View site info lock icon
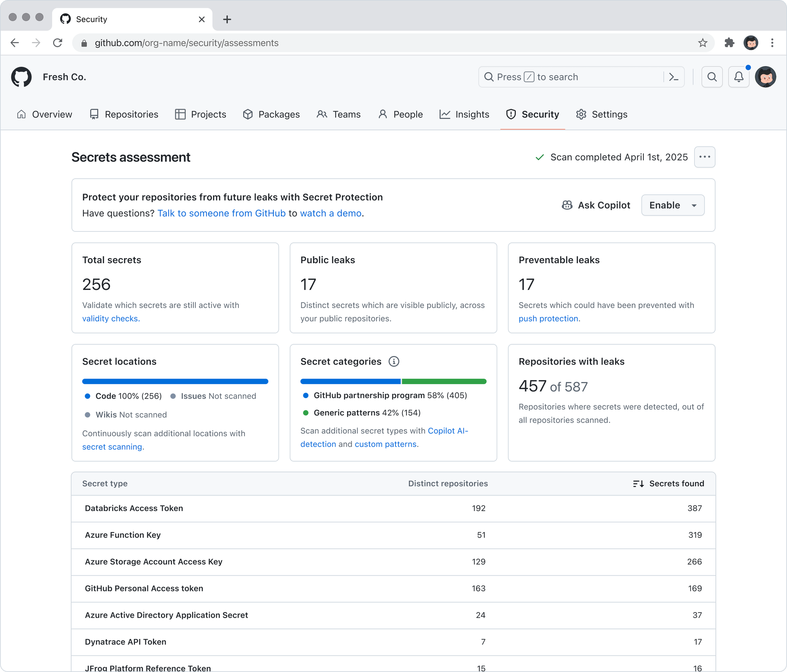Image resolution: width=787 pixels, height=672 pixels. (x=84, y=43)
